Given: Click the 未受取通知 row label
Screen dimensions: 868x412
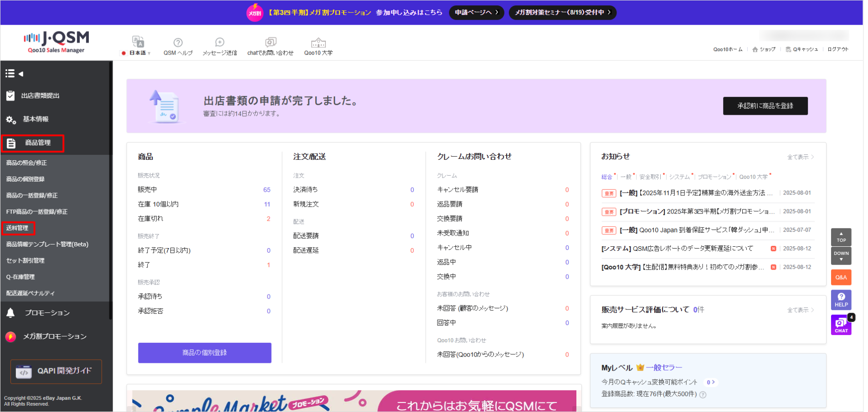Looking at the screenshot, I should click(x=453, y=233).
